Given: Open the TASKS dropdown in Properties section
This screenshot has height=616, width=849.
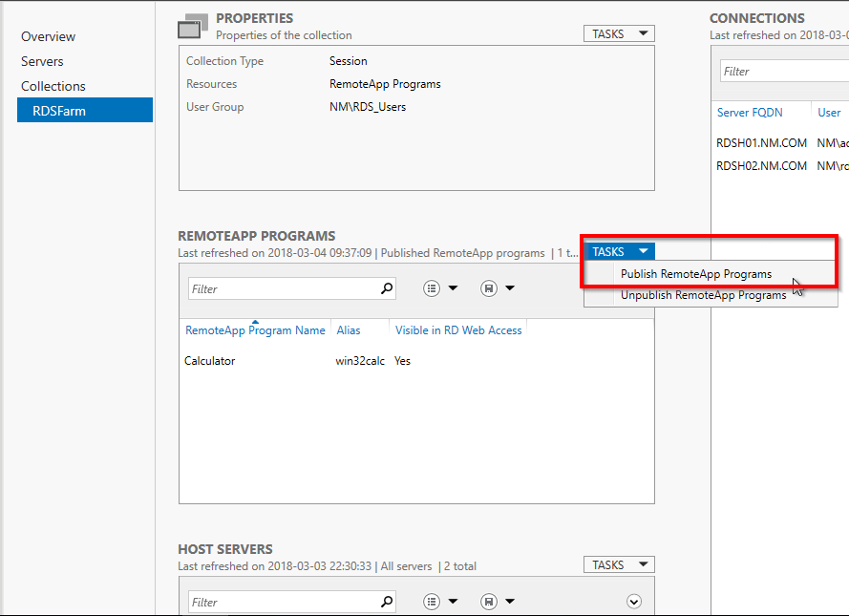Looking at the screenshot, I should click(618, 32).
